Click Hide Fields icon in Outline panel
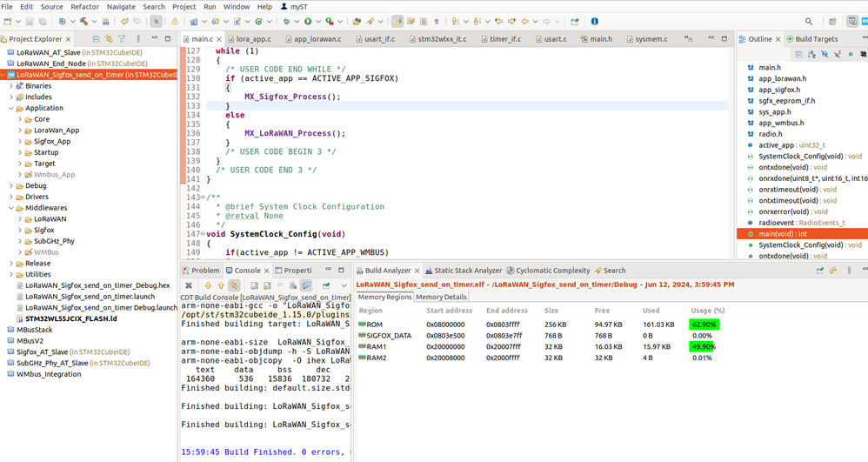The image size is (868, 462). click(x=825, y=54)
